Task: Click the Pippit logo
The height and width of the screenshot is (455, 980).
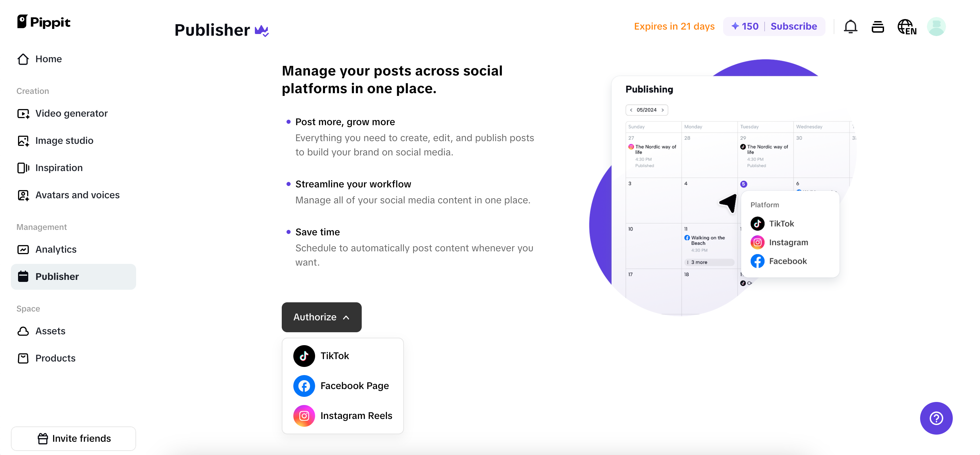Action: [x=44, y=22]
